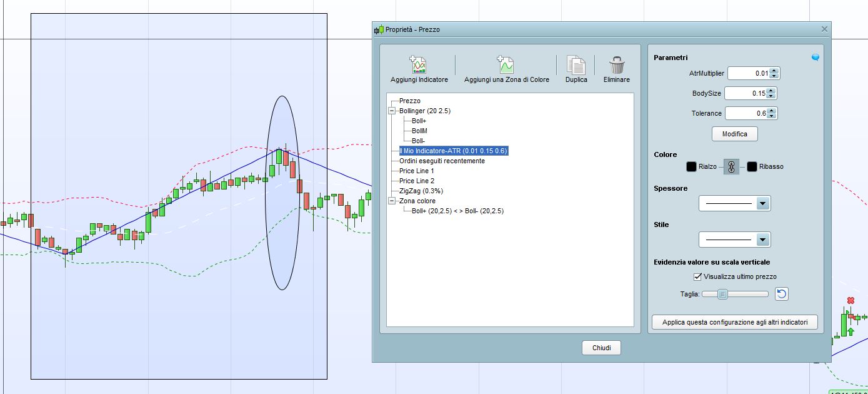Select the Bollinger (20 2.5) tree row
Viewport: 868px width, 394px height.
pyautogui.click(x=425, y=111)
